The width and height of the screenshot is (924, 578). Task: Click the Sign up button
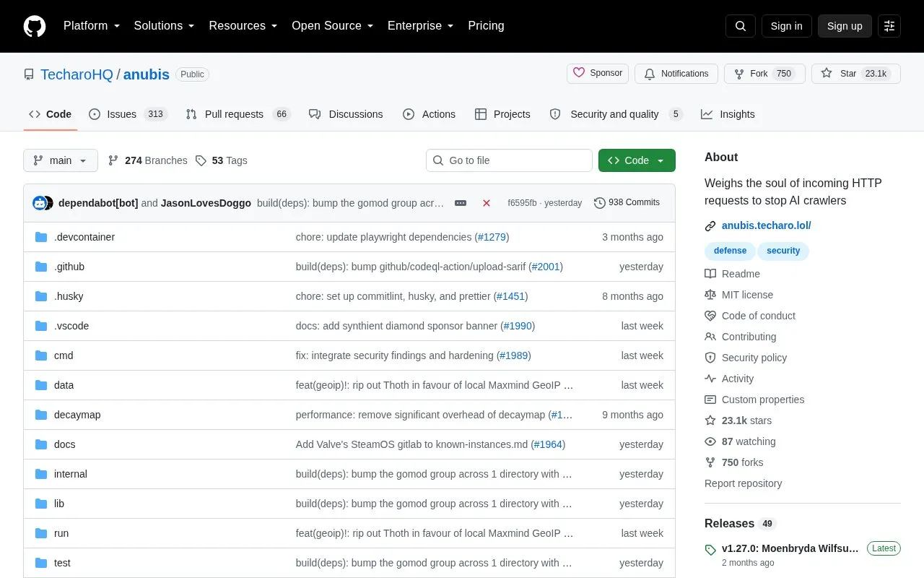click(x=845, y=26)
